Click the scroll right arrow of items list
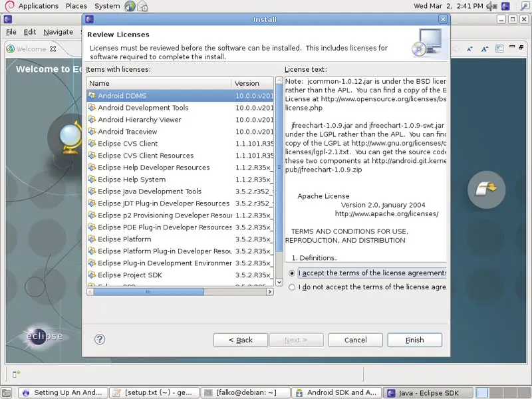The width and height of the screenshot is (532, 399). (270, 292)
